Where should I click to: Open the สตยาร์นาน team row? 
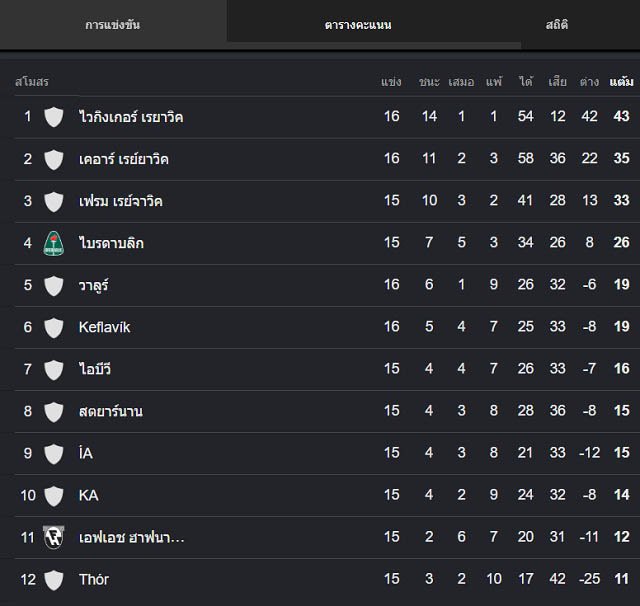(x=327, y=411)
